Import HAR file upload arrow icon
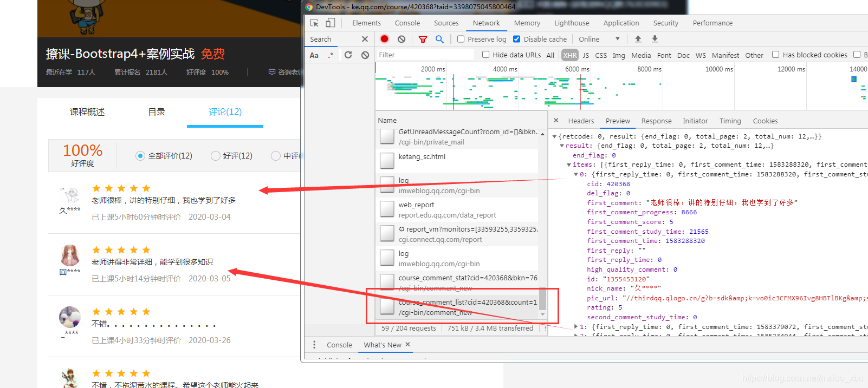The image size is (868, 388). 638,39
